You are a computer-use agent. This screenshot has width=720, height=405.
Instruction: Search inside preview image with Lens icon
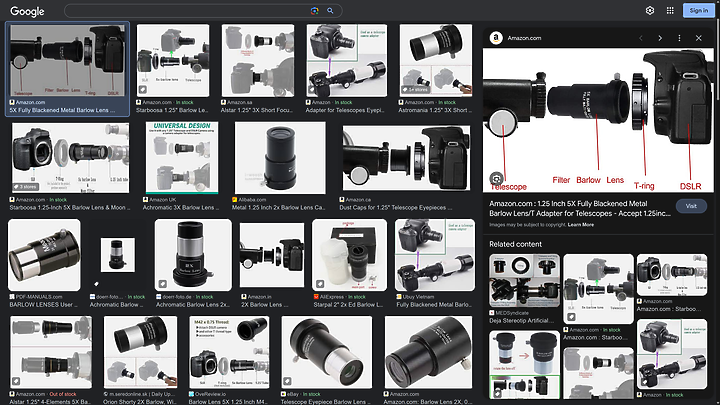click(496, 178)
